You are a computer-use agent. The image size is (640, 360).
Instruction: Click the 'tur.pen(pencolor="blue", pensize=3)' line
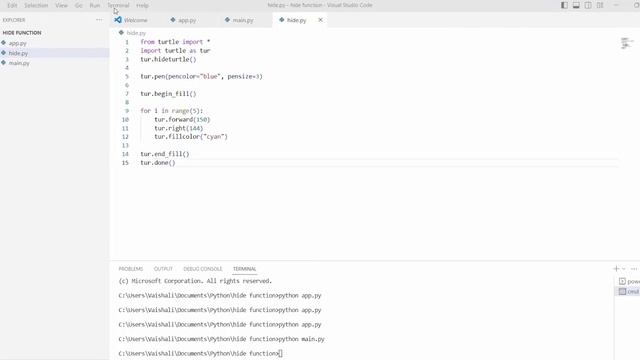tap(201, 76)
